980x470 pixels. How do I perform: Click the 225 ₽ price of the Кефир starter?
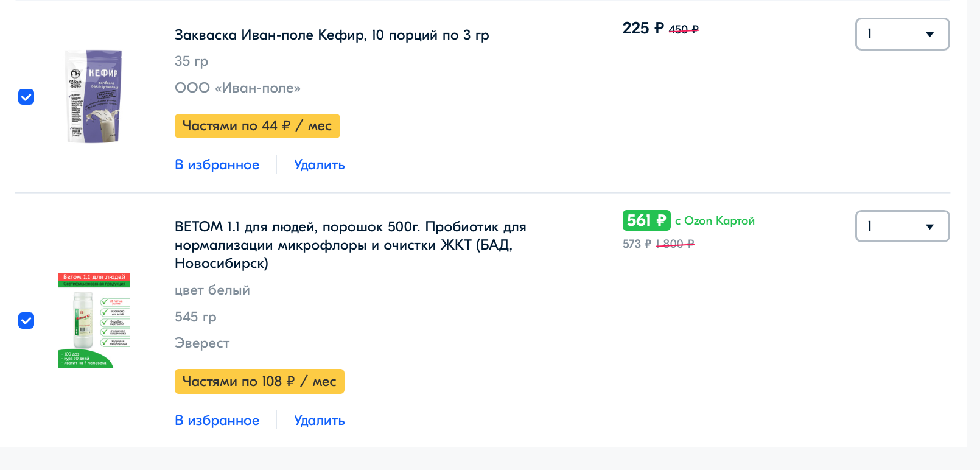pos(643,29)
